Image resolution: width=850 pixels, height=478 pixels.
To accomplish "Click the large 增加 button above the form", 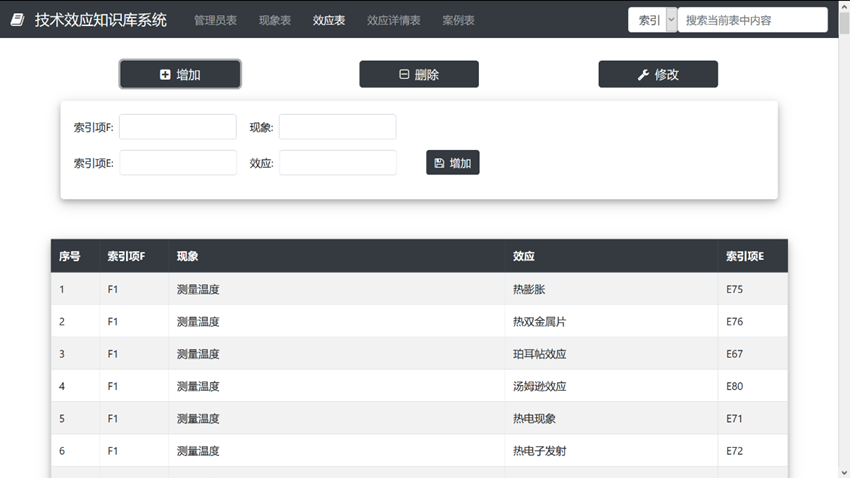I will coord(180,74).
